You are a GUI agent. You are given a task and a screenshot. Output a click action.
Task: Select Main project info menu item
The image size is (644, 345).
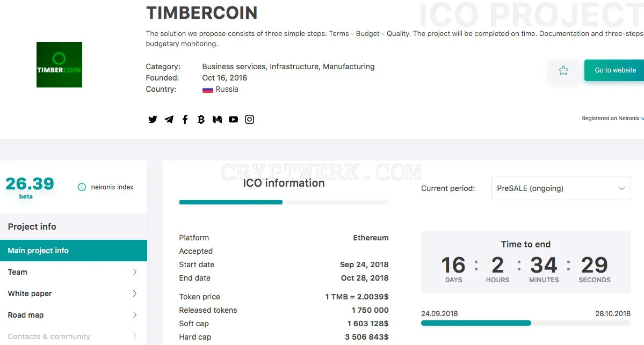pos(74,251)
